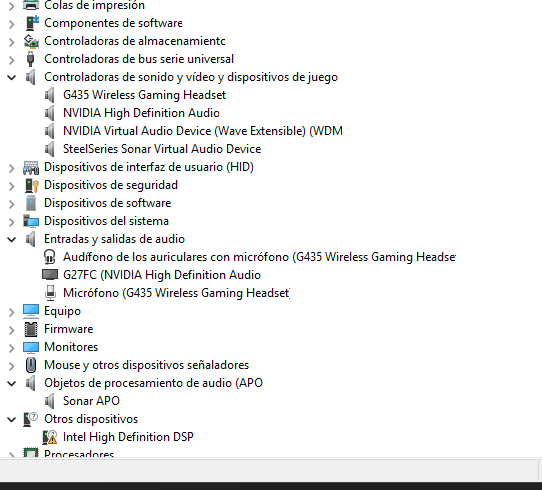
Task: Select Audífono de los auriculares con micrófono entry
Action: 259,257
